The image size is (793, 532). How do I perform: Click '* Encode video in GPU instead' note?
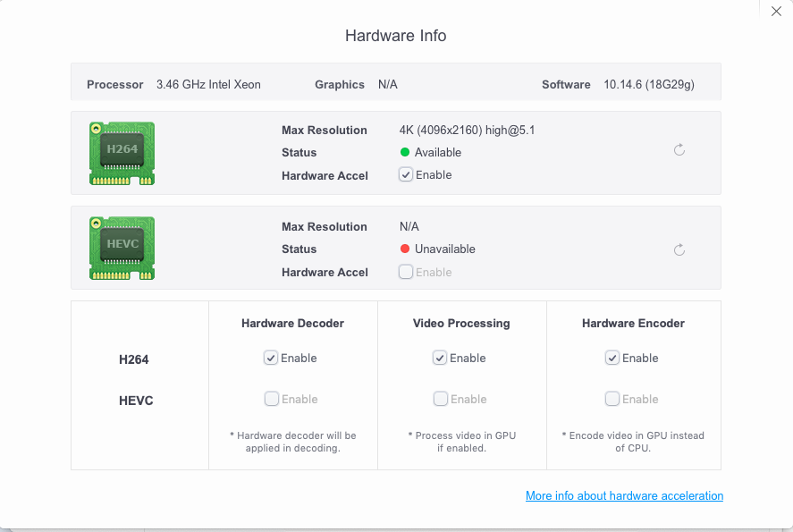(x=633, y=435)
